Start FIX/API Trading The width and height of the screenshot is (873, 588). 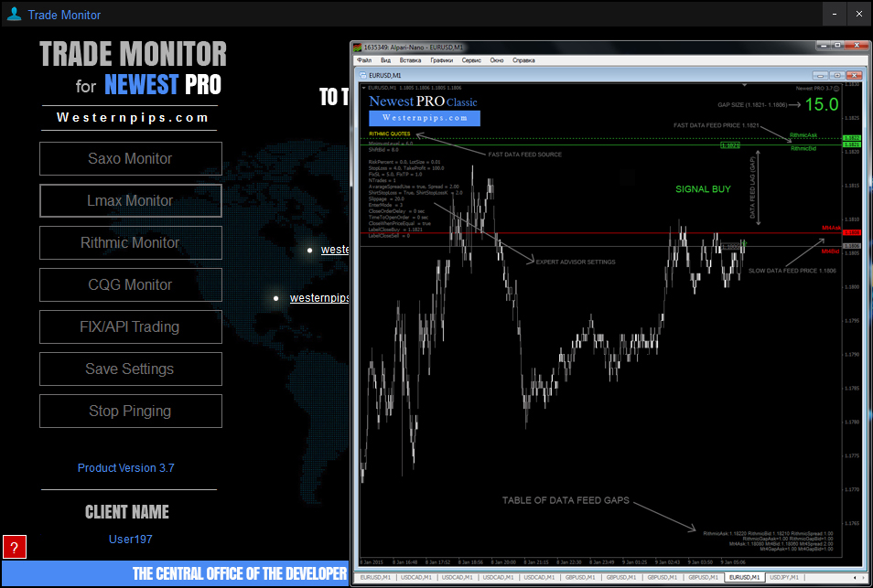click(130, 326)
